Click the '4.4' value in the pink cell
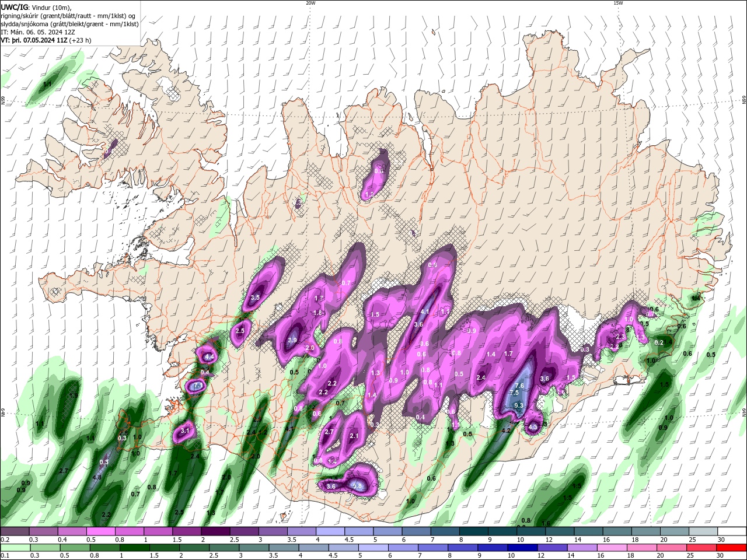This screenshot has width=747, height=560. 209,356
